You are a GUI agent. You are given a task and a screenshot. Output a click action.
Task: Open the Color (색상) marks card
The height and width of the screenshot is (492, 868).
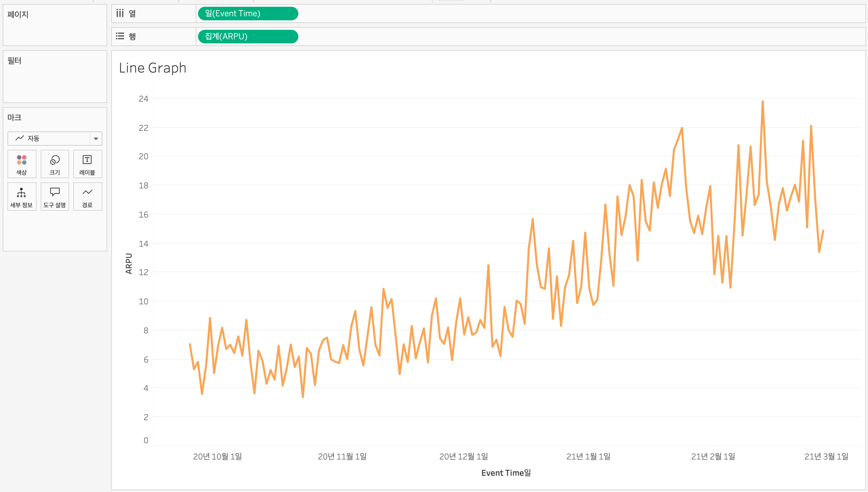pos(22,164)
